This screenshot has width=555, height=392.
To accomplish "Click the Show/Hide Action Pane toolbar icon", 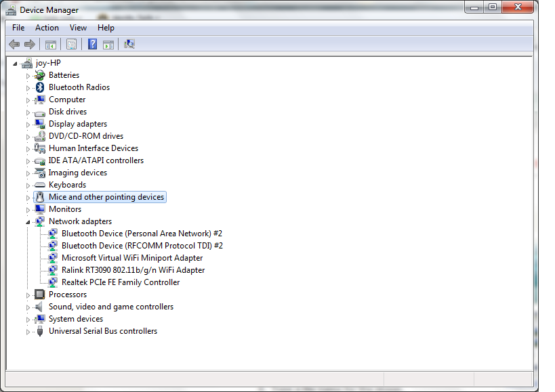I will 108,45.
